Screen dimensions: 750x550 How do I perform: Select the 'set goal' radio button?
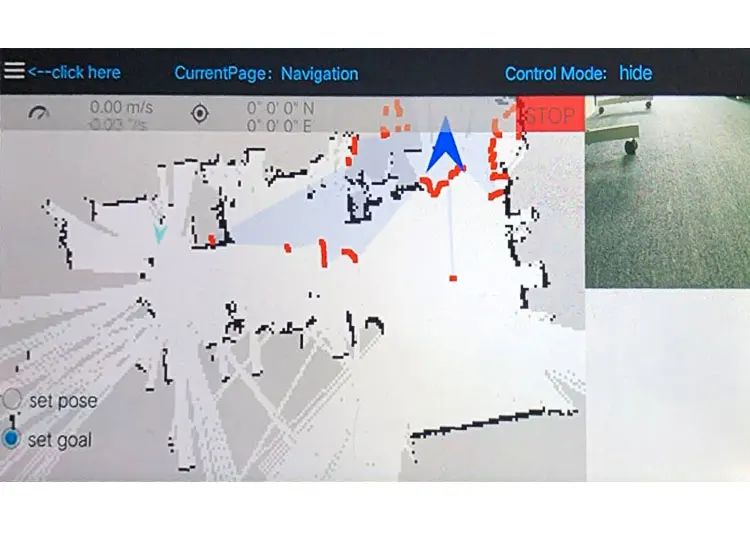point(11,439)
